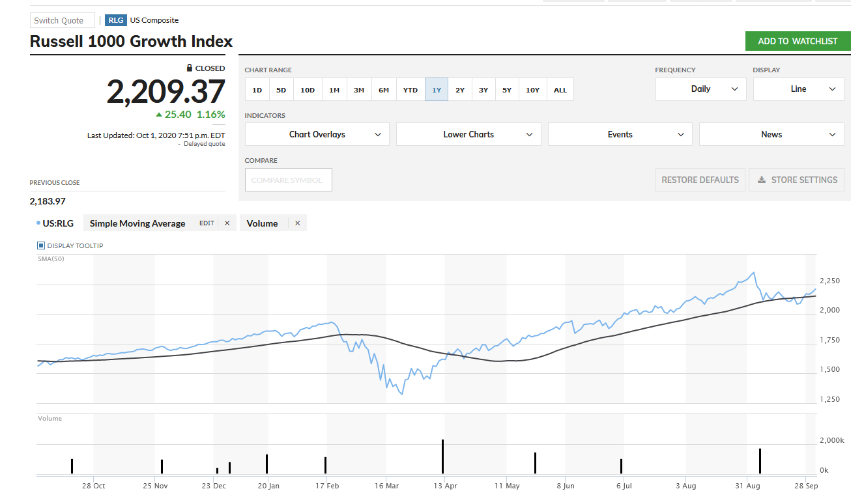Click the blue RLG symbol badge
The height and width of the screenshot is (504, 864).
coord(116,20)
